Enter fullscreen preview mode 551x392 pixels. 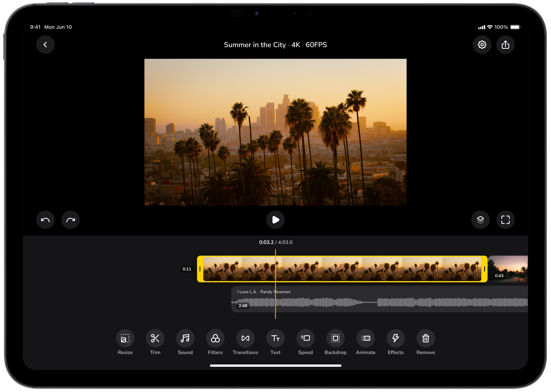(505, 220)
